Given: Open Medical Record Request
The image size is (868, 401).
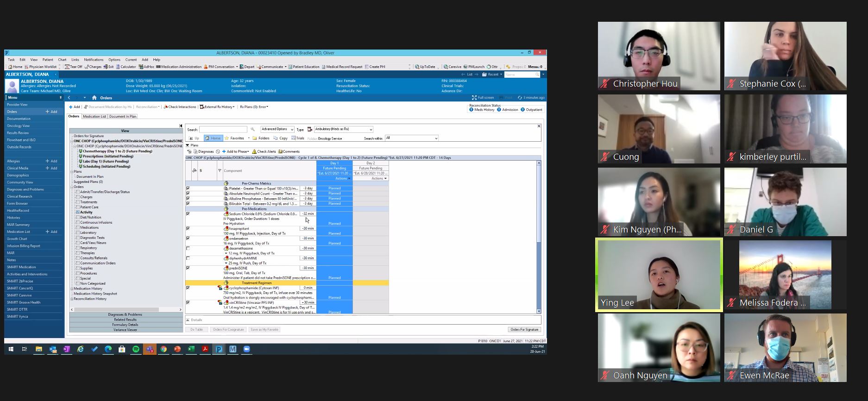Looking at the screenshot, I should click(342, 67).
